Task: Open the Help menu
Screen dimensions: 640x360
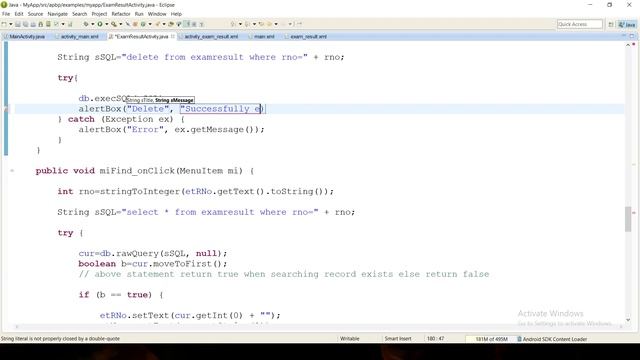Action: point(176,14)
